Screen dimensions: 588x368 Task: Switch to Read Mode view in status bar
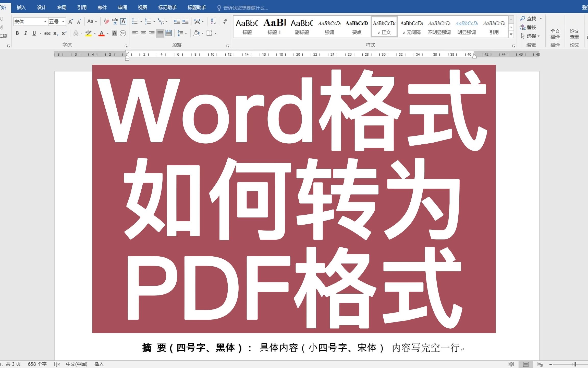coord(511,364)
